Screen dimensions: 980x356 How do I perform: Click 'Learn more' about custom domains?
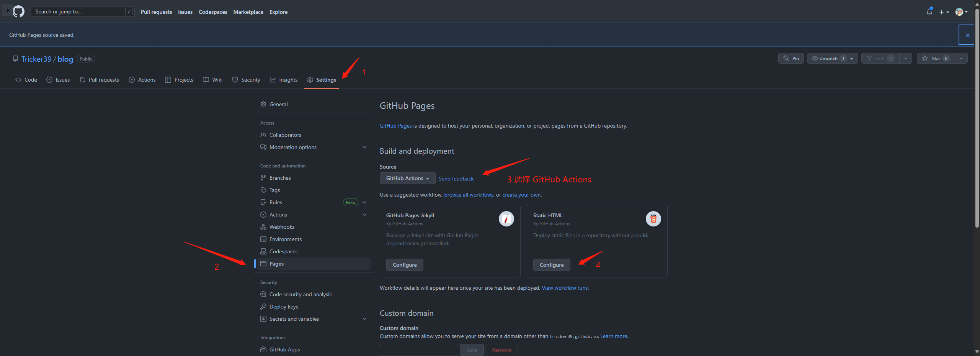tap(614, 336)
